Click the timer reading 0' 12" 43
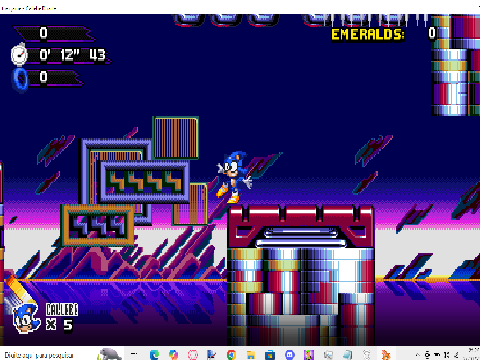This screenshot has height=360, width=480. click(x=72, y=55)
